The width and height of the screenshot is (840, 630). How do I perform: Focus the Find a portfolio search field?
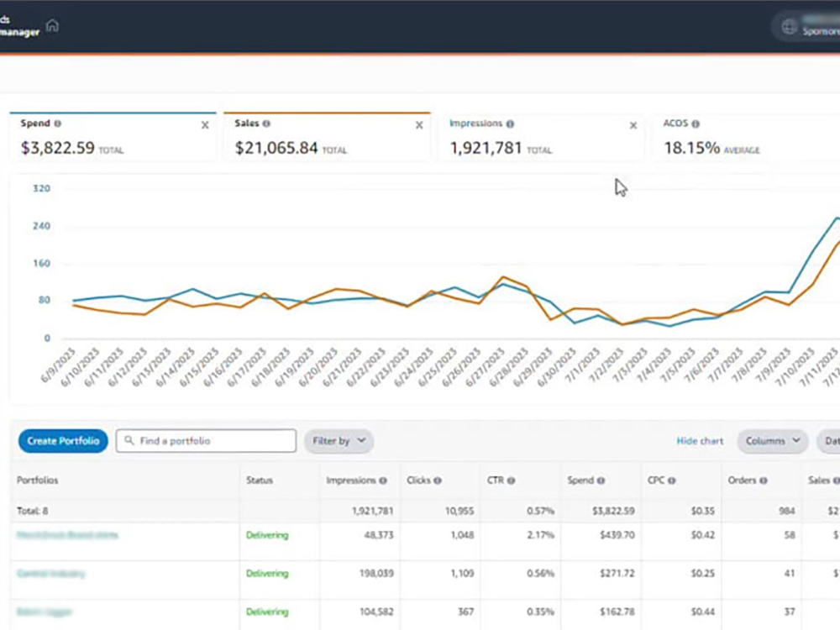click(x=207, y=441)
